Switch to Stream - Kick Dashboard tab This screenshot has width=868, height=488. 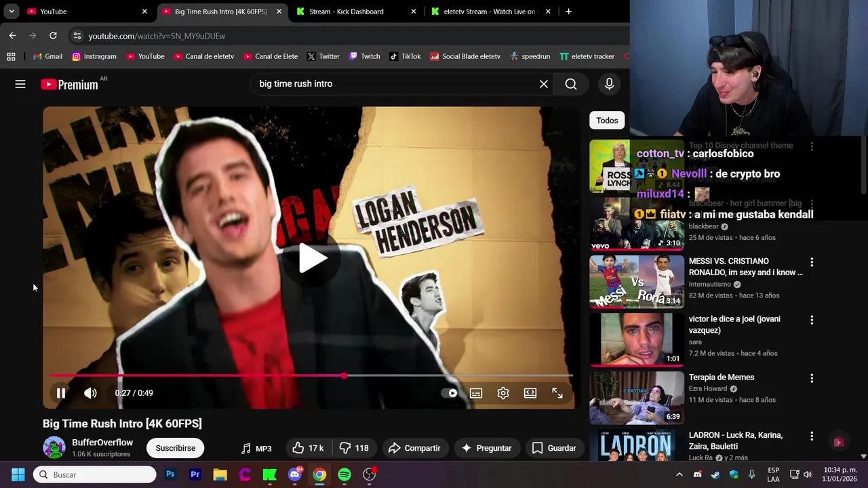coord(357,12)
